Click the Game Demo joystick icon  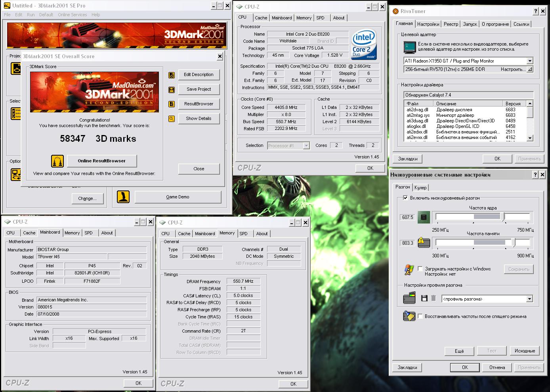coord(123,197)
